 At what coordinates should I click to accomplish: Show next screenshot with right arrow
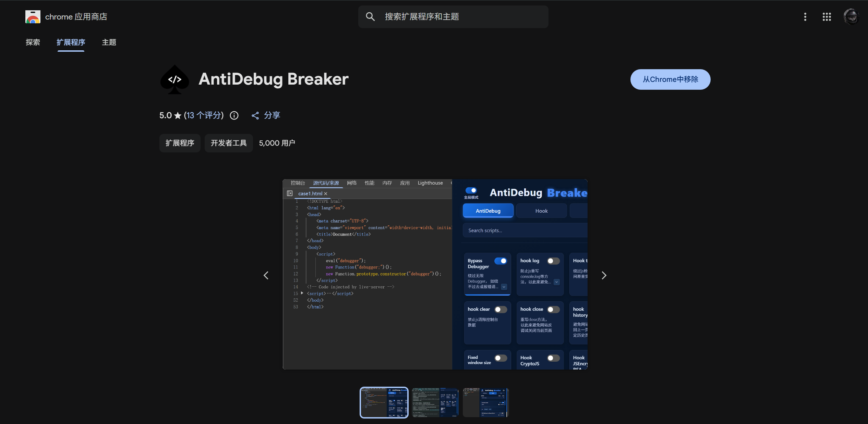point(604,275)
